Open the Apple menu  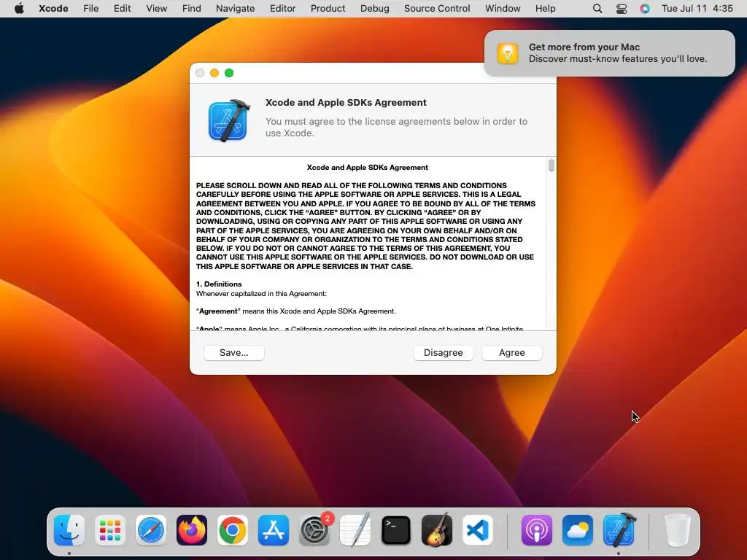coord(19,8)
